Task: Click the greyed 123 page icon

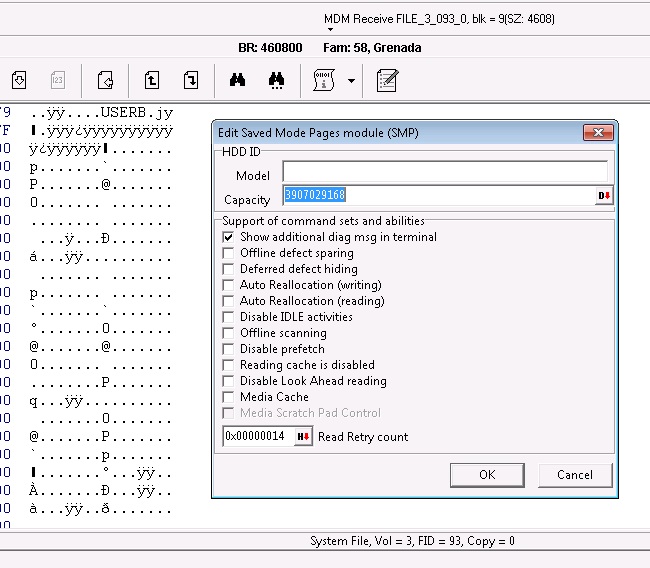Action: (x=58, y=80)
